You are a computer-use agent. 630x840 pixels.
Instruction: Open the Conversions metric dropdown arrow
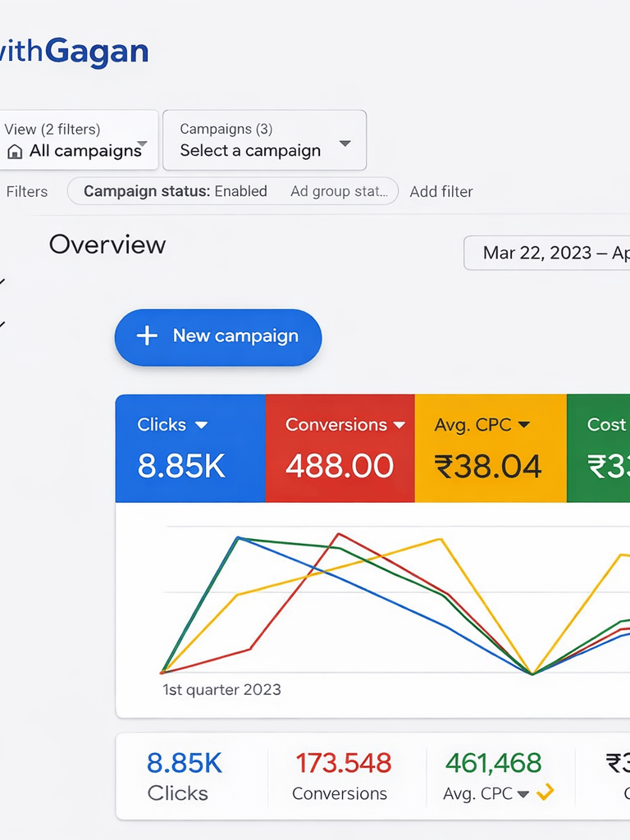[399, 426]
